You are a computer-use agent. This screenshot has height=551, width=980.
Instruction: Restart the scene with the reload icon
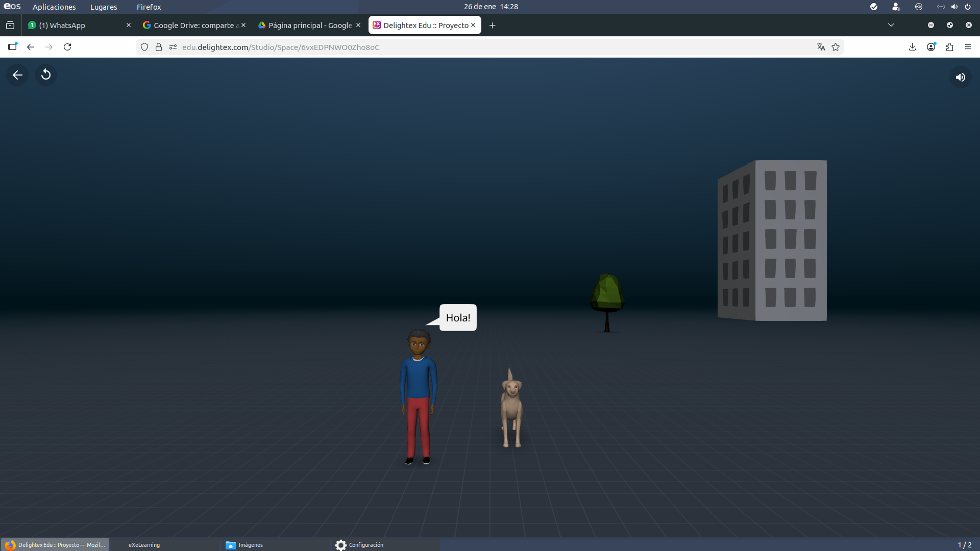(x=46, y=75)
